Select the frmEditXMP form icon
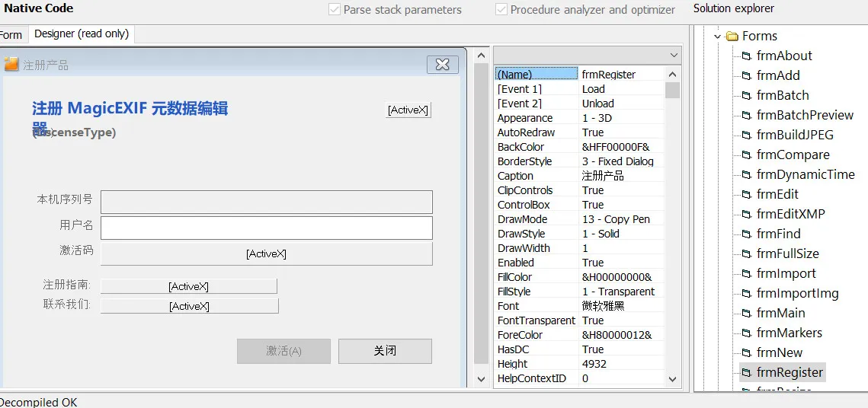The image size is (868, 408). pyautogui.click(x=747, y=214)
